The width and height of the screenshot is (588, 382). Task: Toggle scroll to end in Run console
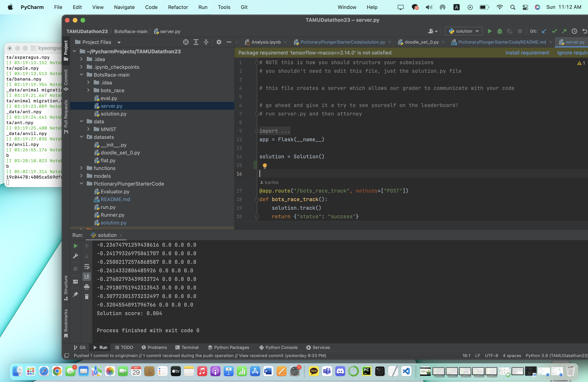[x=87, y=277]
